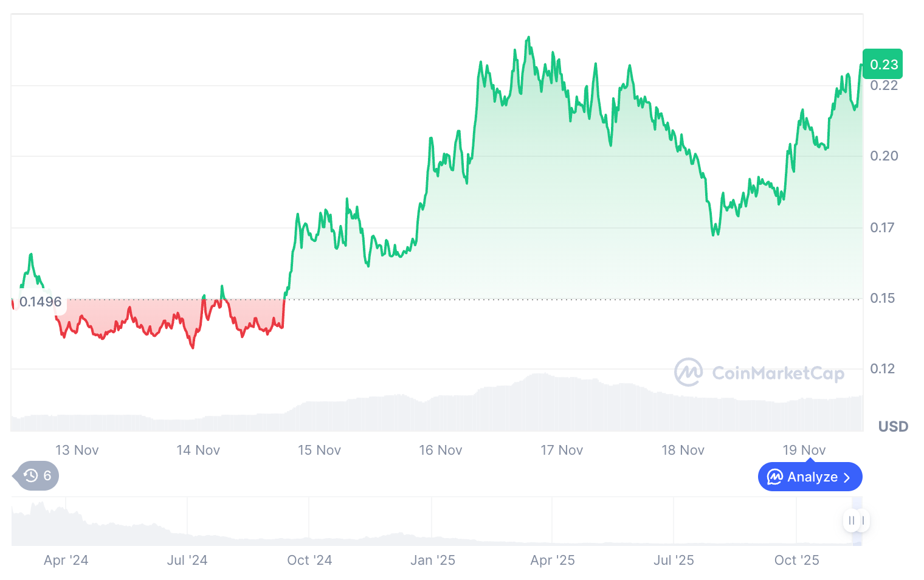Click the history clock icon badge
Viewport: 924px width, 580px height.
(x=31, y=475)
